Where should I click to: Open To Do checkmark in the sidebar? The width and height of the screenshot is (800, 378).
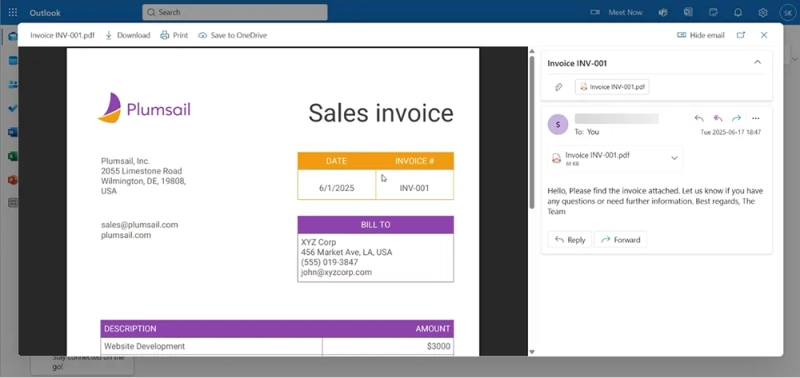click(13, 108)
